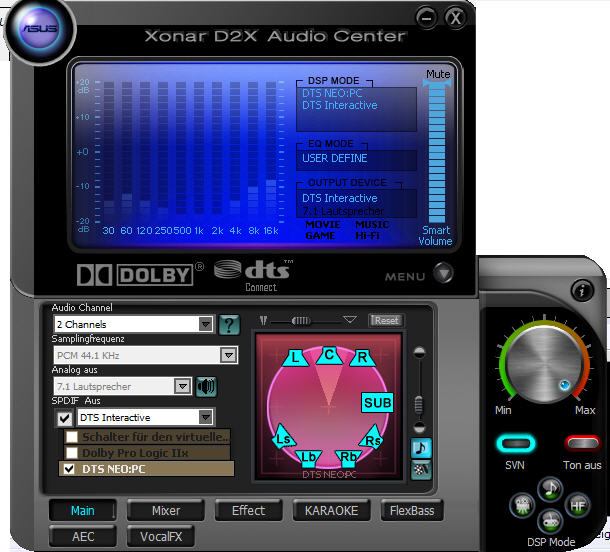Switch to the Main tab
The image size is (610, 552).
pos(82,510)
